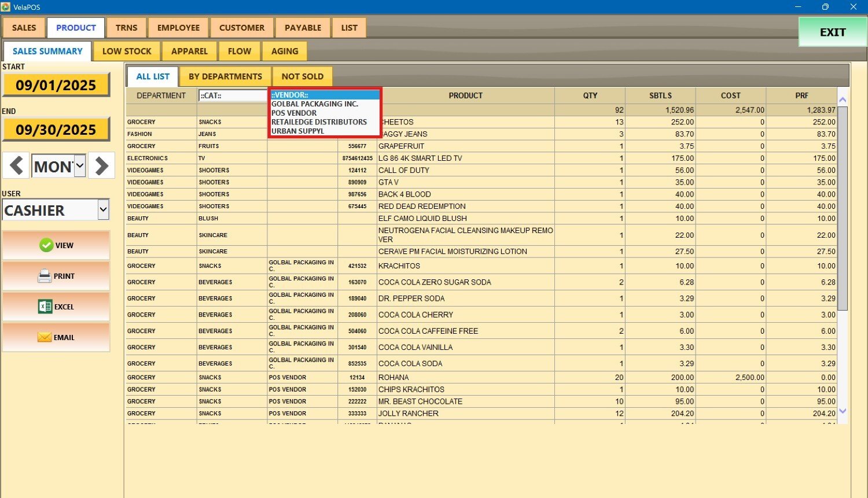Click the printer PRINT icon
The width and height of the screenshot is (868, 498).
(45, 276)
